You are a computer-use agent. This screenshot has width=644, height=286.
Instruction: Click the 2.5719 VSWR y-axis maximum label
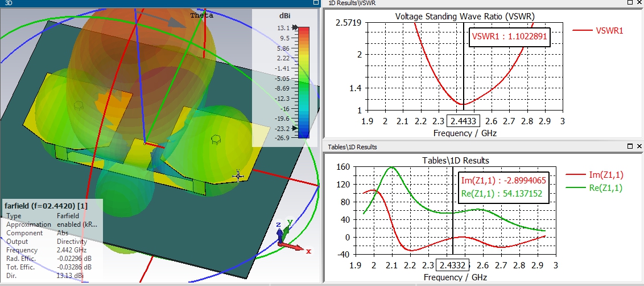[x=348, y=23]
